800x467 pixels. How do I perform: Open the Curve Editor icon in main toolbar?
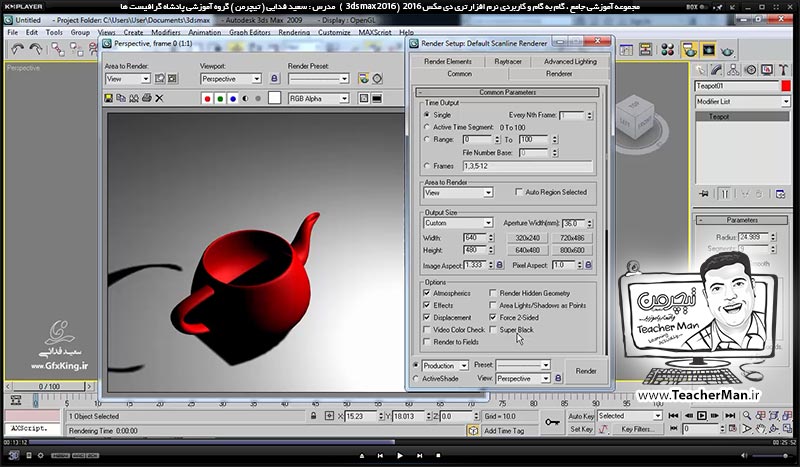tap(626, 50)
